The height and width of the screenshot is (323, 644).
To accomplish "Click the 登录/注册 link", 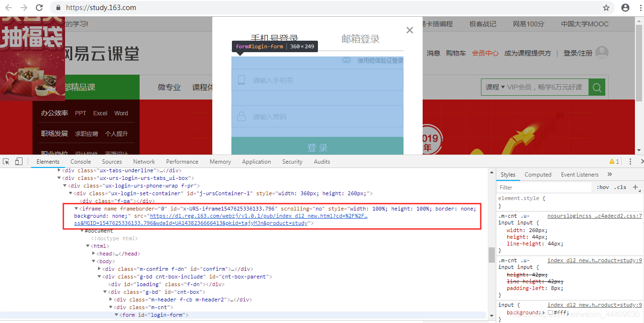I will (x=578, y=53).
